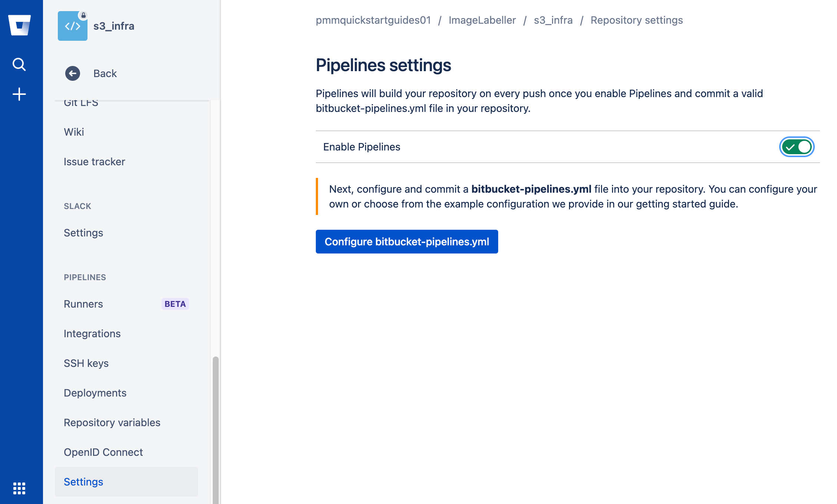The image size is (837, 504).
Task: Open Slack Settings in sidebar
Action: 83,233
